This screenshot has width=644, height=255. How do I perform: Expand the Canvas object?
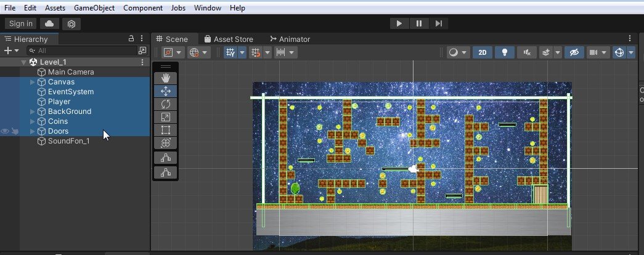(x=33, y=82)
